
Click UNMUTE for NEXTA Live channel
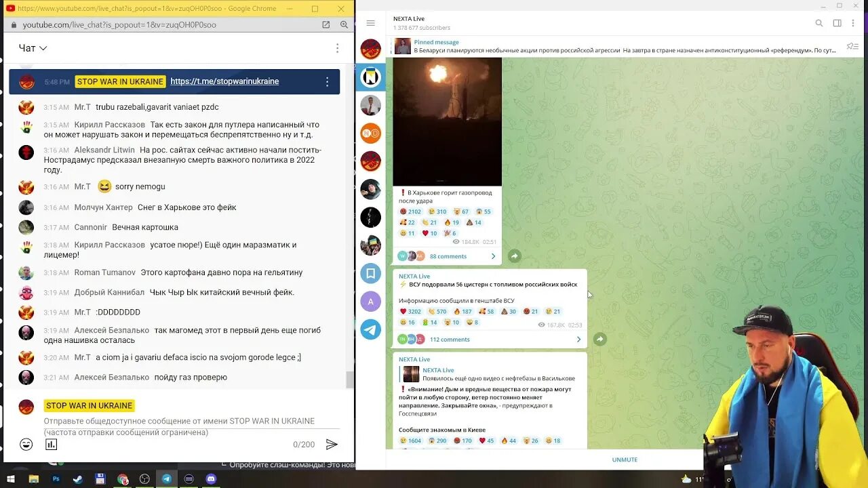click(x=625, y=460)
